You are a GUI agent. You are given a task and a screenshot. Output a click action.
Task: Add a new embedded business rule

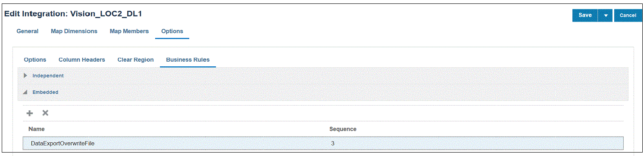pos(30,113)
